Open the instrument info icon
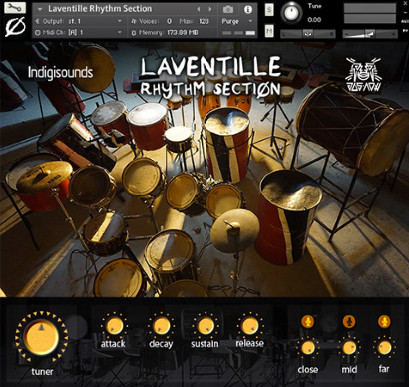The width and height of the screenshot is (409, 387). pos(248,10)
